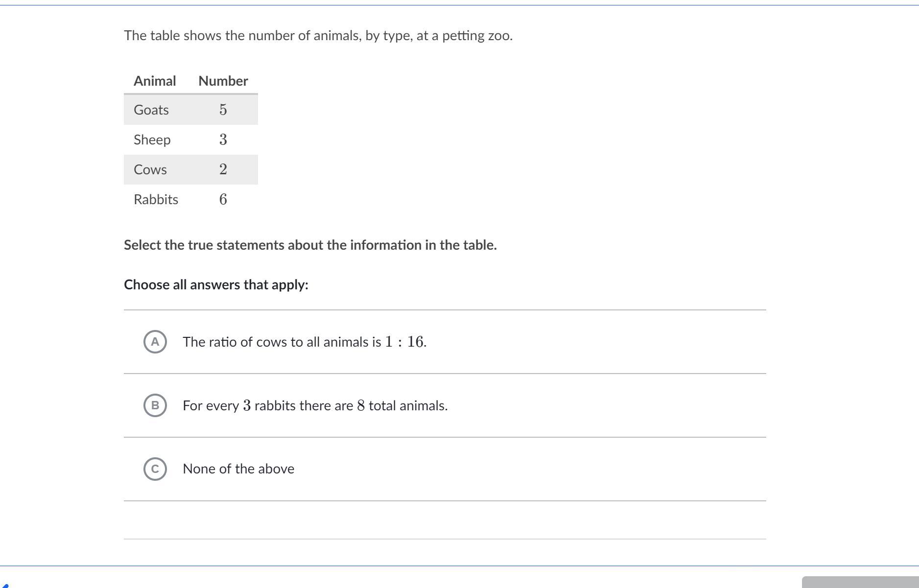Click the number 6 in the Rabbits row

click(x=223, y=199)
